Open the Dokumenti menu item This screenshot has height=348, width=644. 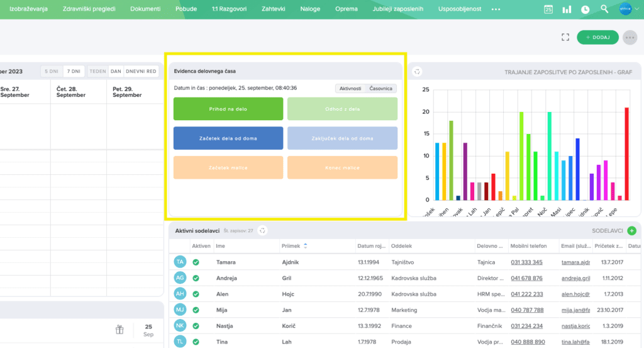pyautogui.click(x=145, y=9)
